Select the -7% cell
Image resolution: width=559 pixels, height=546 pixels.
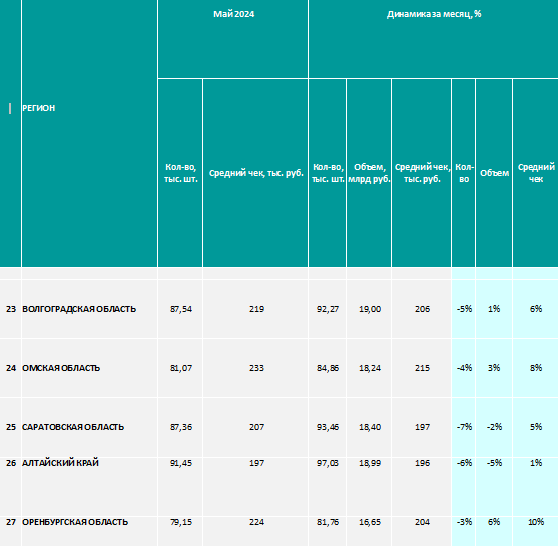463,427
